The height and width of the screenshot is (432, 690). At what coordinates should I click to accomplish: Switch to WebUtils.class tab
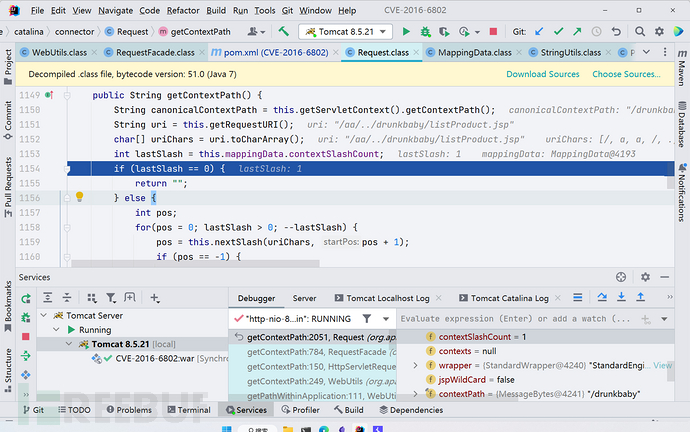pos(59,52)
